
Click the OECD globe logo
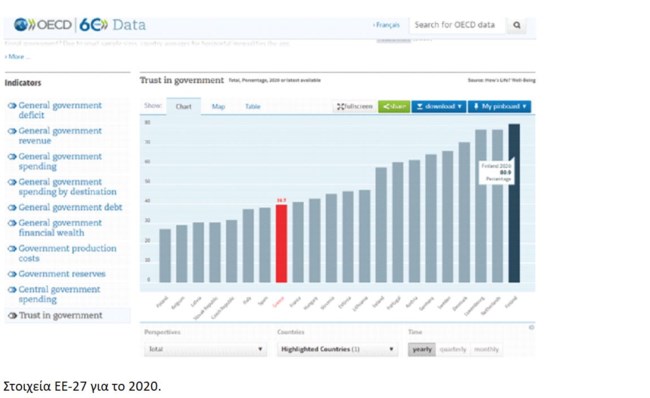coord(21,25)
